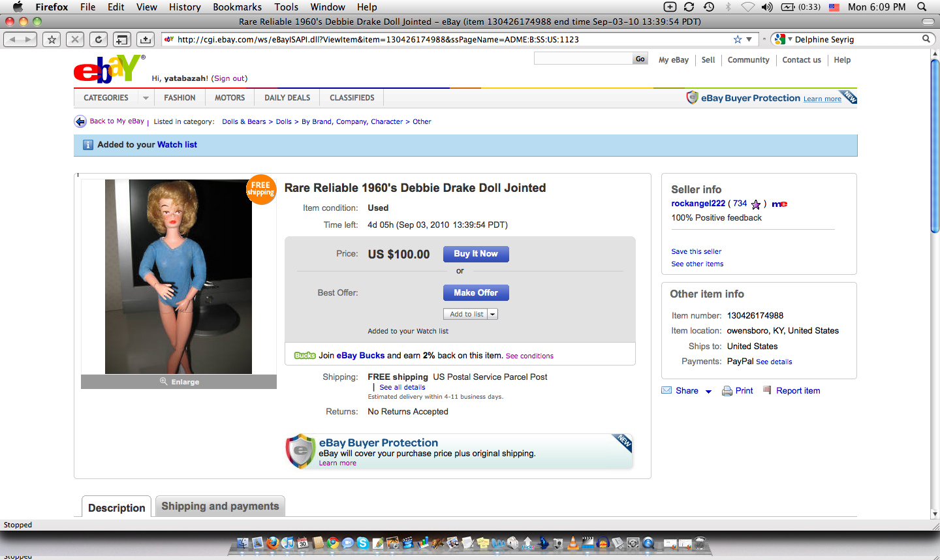940x560 pixels.
Task: Open VLC cone icon in the dock
Action: [572, 543]
